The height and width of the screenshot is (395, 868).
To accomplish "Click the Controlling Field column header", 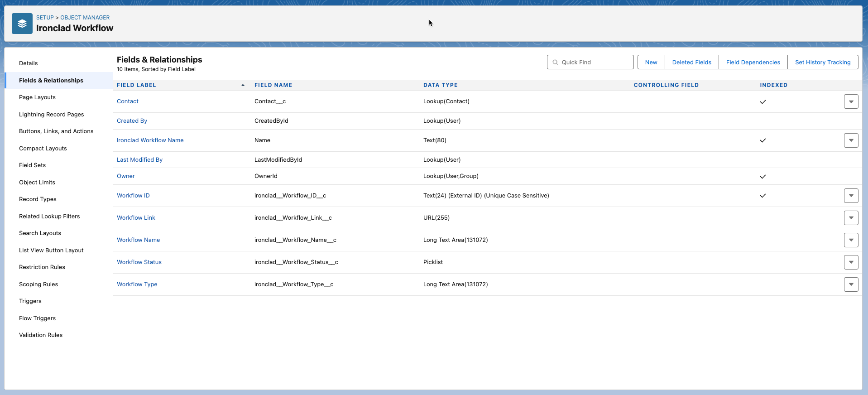I will pos(666,85).
